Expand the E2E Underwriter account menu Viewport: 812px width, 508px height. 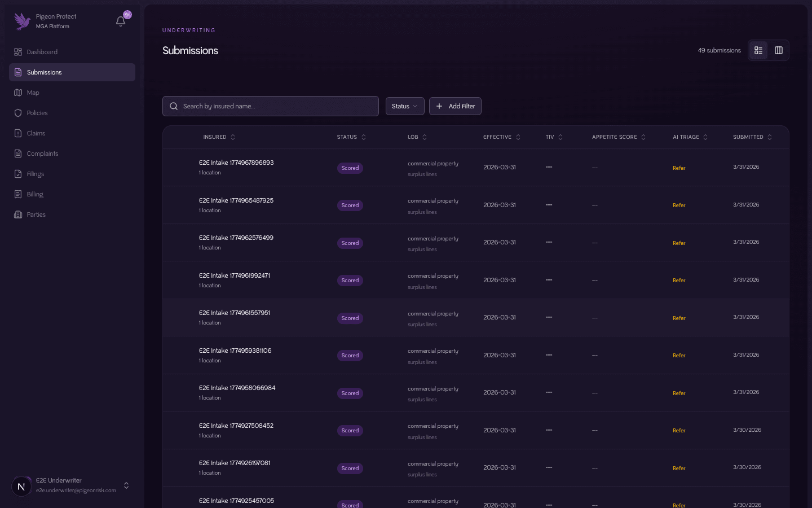pyautogui.click(x=126, y=485)
